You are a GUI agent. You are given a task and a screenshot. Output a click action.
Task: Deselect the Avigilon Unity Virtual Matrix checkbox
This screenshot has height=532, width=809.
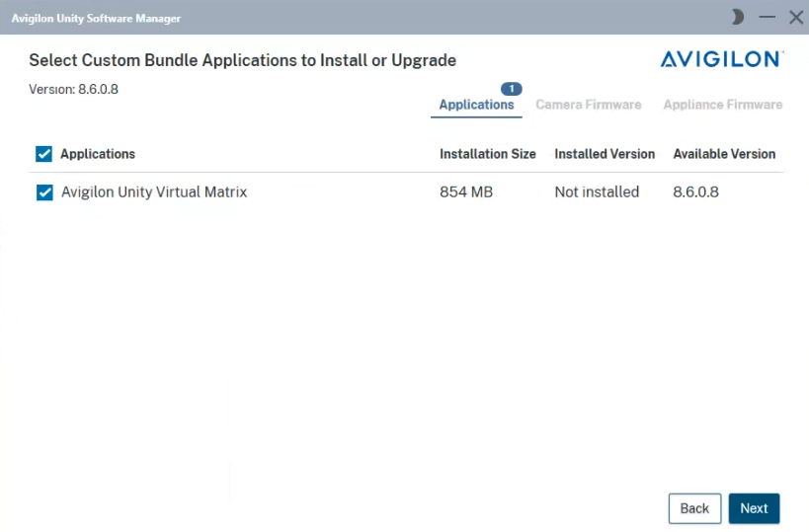44,192
